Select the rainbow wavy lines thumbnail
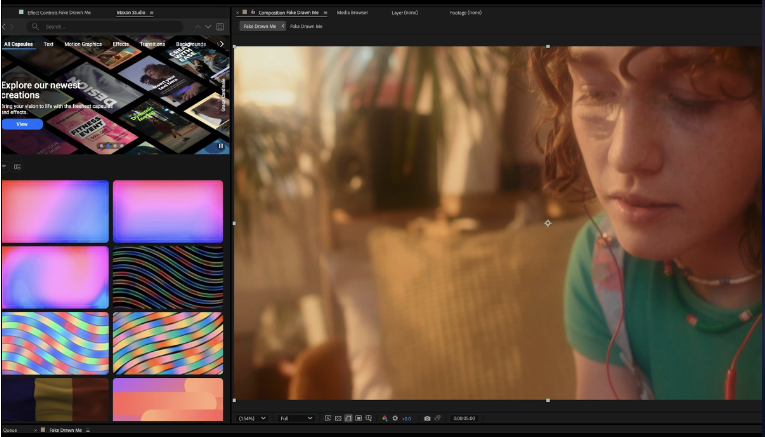Viewport: 765px width, 437px height. [168, 277]
